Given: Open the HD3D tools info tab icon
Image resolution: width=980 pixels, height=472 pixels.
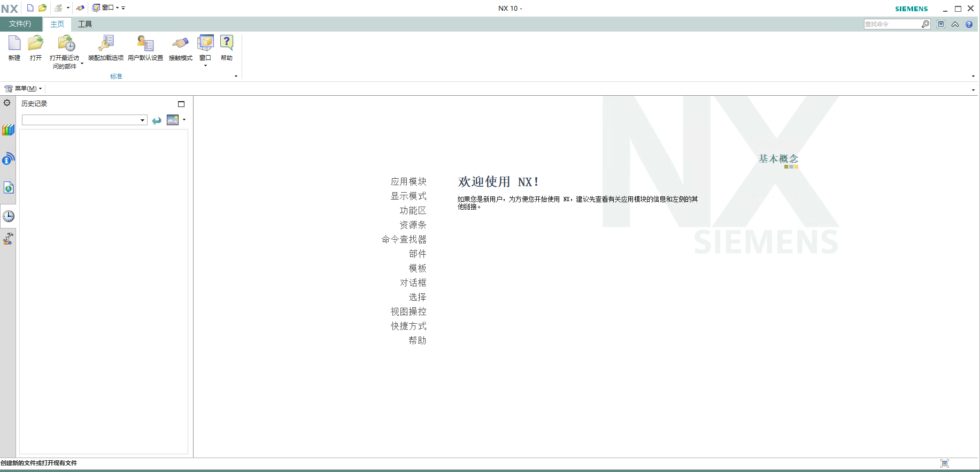Looking at the screenshot, I should pyautogui.click(x=8, y=158).
